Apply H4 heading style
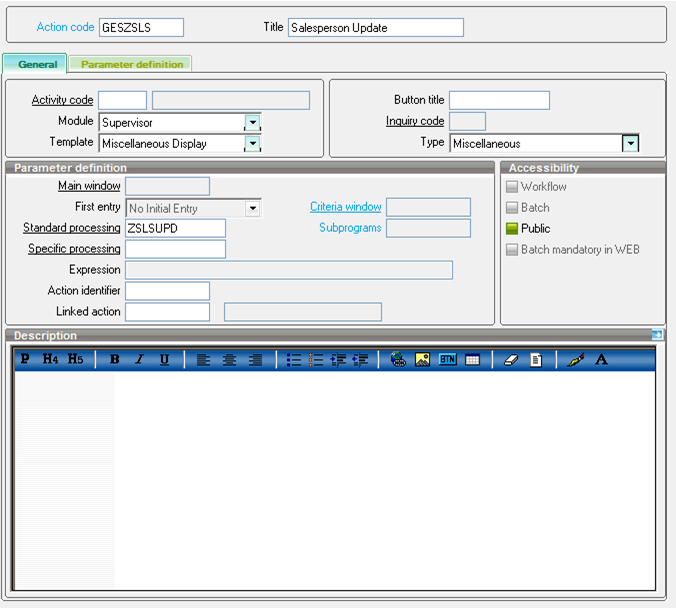The height and width of the screenshot is (608, 676). coord(50,360)
